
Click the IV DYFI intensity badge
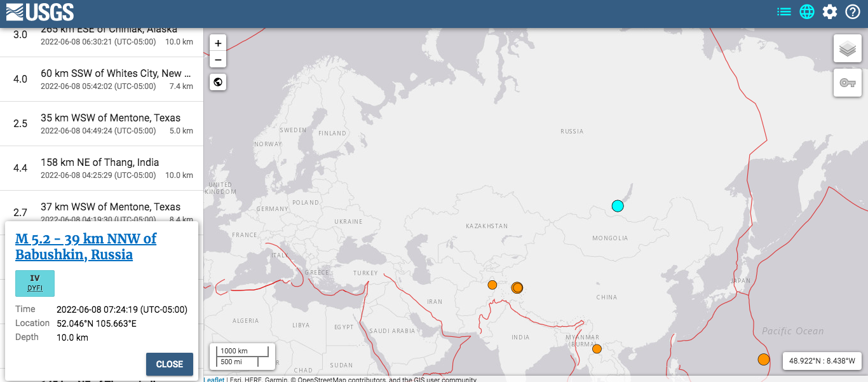[x=35, y=283]
